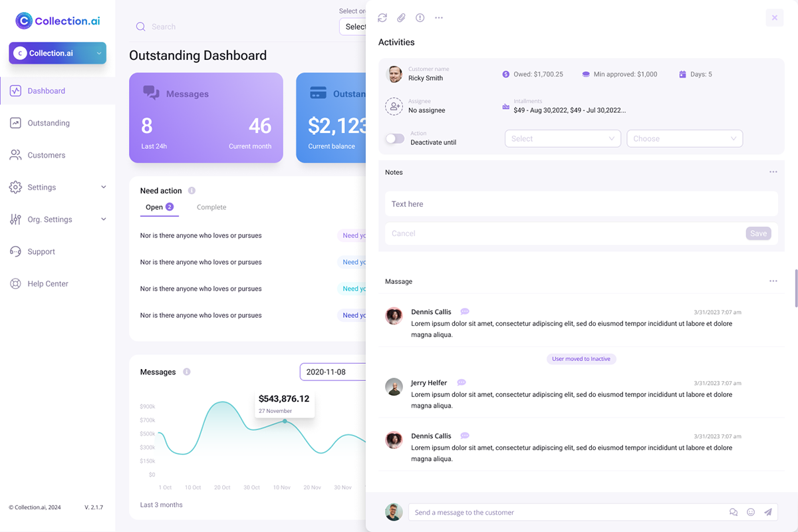Toggle the Deactivate until switch

(x=395, y=138)
